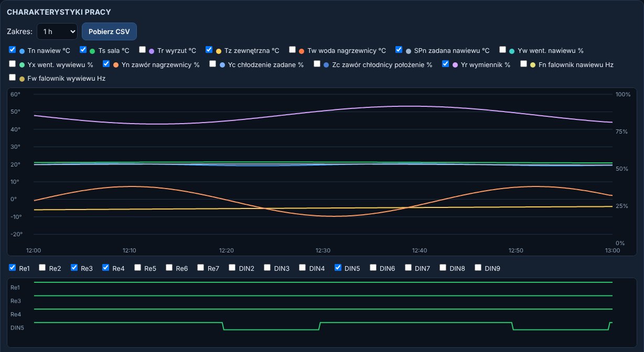Enable the Tr wyrzut °C series
Screen dimensions: 644x352
tap(142, 50)
